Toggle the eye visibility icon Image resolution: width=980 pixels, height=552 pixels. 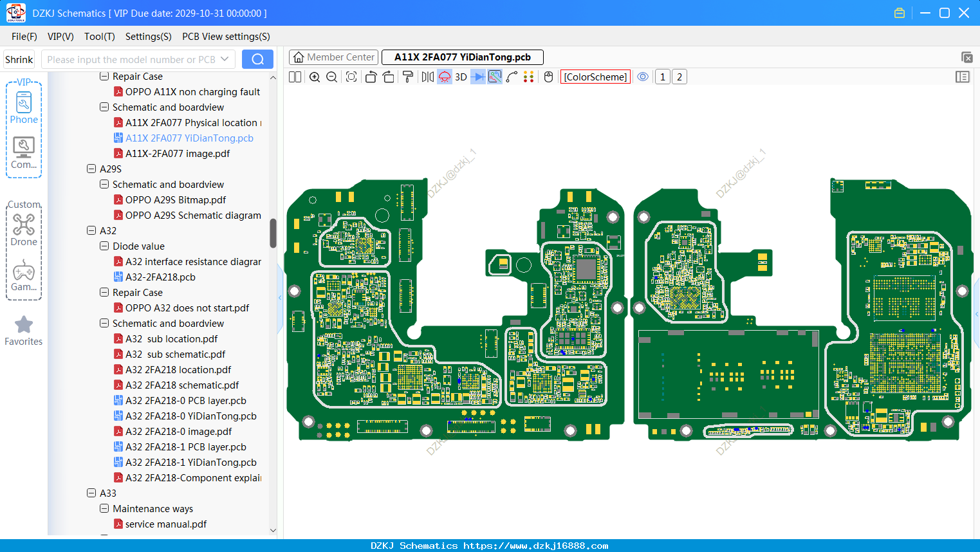pos(643,77)
